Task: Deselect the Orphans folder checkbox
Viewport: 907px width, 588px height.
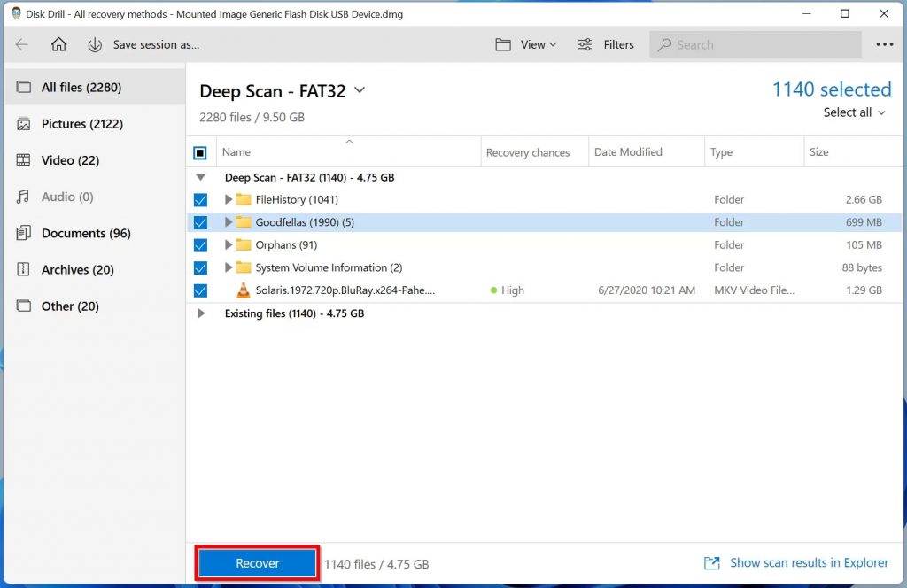Action: coord(200,245)
